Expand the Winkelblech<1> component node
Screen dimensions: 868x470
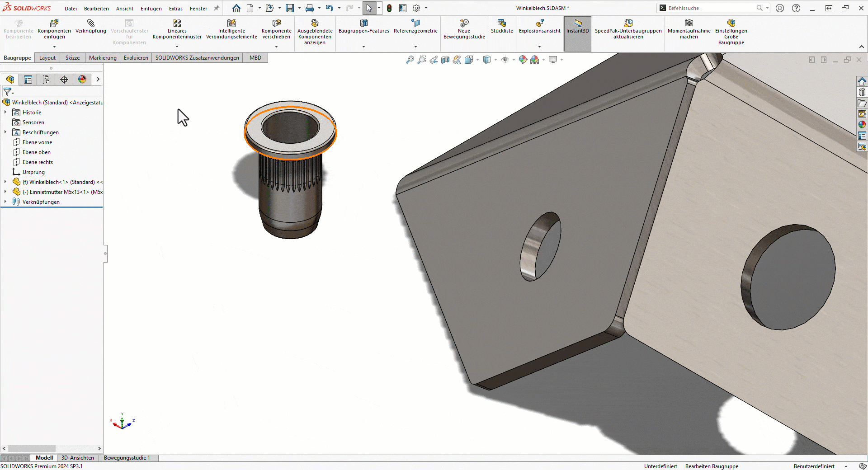(5, 182)
